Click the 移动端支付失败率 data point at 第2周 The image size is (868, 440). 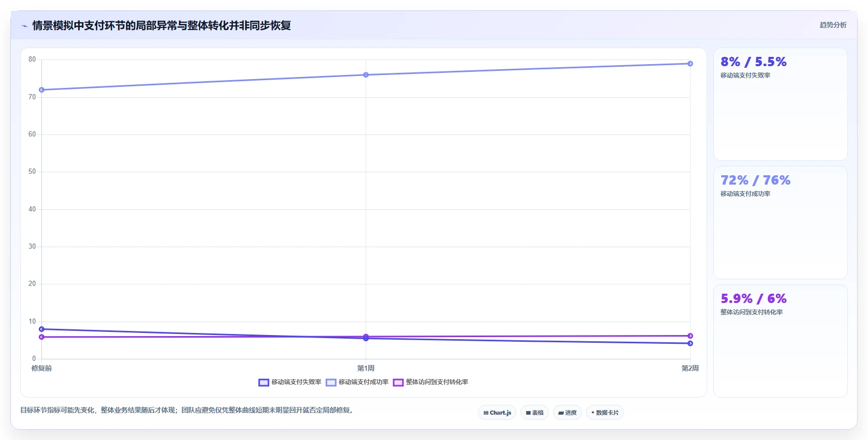pyautogui.click(x=690, y=343)
